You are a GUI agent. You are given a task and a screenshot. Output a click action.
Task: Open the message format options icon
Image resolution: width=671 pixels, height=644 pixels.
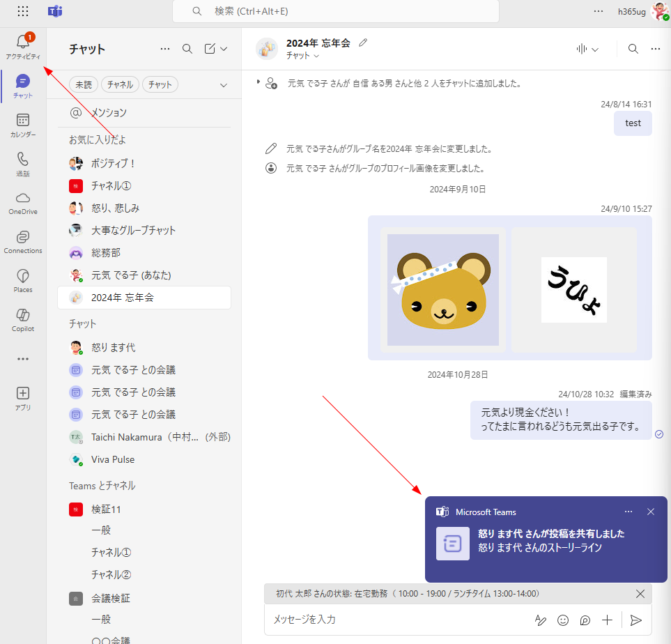(x=541, y=620)
